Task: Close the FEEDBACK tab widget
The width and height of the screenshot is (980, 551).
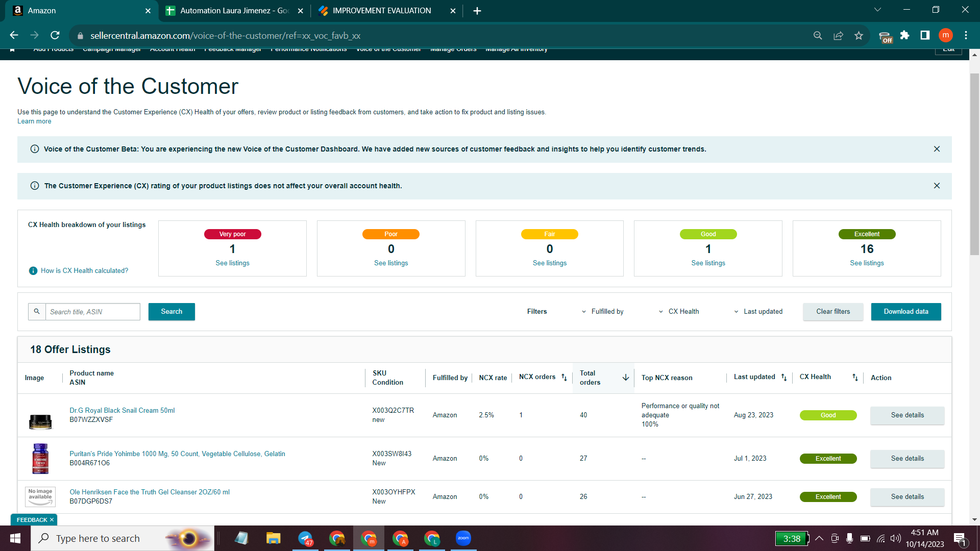Action: [52, 520]
